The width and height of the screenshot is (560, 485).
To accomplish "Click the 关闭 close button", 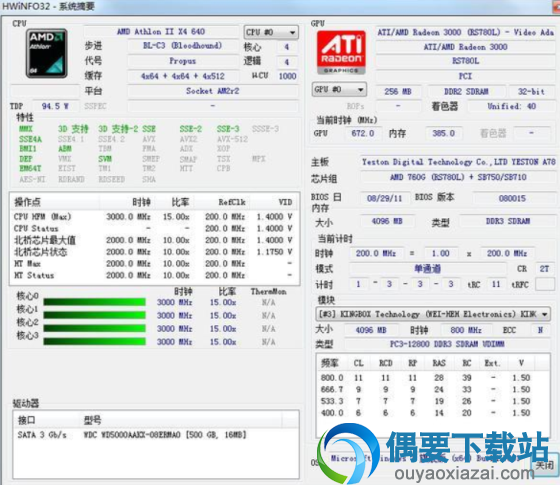I will pyautogui.click(x=544, y=465).
